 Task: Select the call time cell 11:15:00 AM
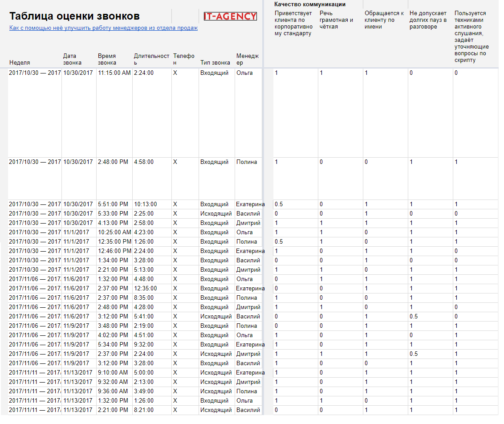tap(114, 73)
